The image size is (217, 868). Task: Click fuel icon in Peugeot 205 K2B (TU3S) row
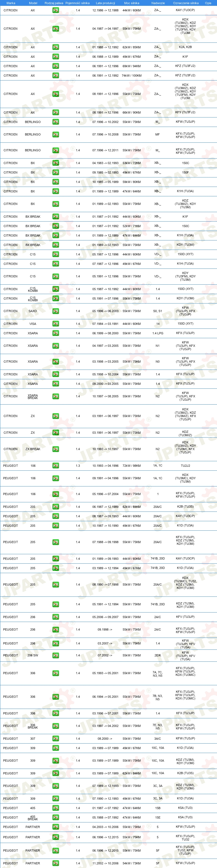tap(55, 507)
